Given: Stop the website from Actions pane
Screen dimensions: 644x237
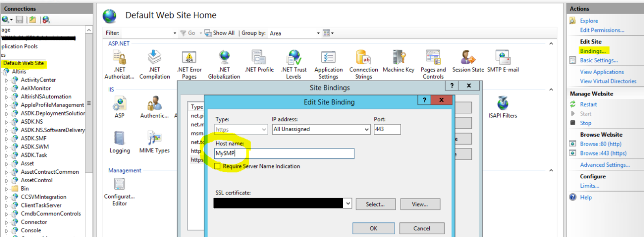Looking at the screenshot, I should [x=585, y=123].
